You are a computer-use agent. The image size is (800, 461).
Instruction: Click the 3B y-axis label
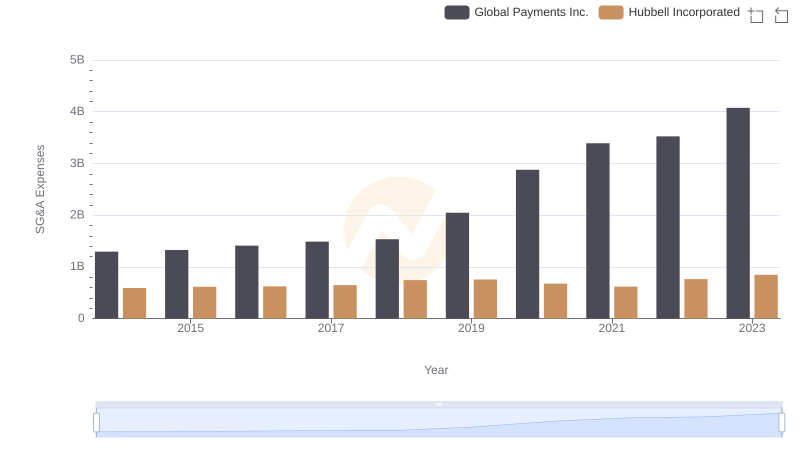point(77,164)
